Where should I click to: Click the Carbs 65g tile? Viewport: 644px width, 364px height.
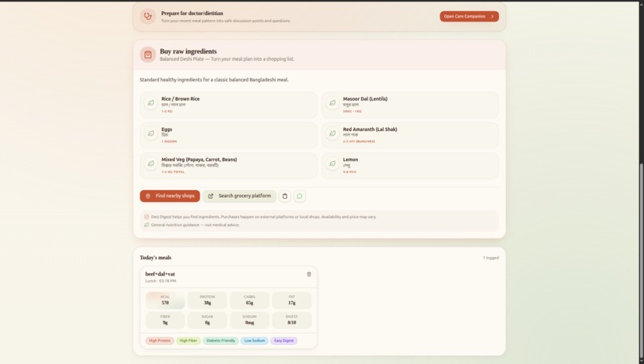(x=249, y=300)
